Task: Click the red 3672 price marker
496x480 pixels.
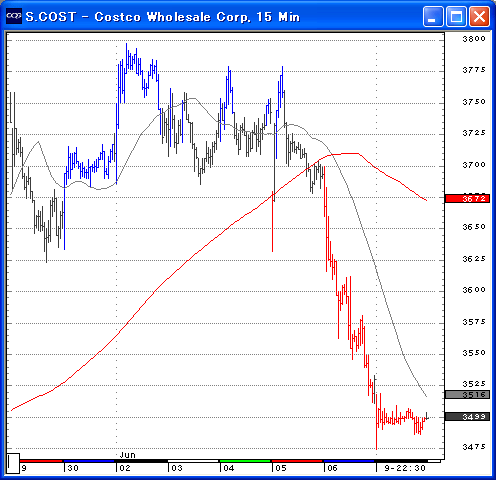Action: [467, 199]
